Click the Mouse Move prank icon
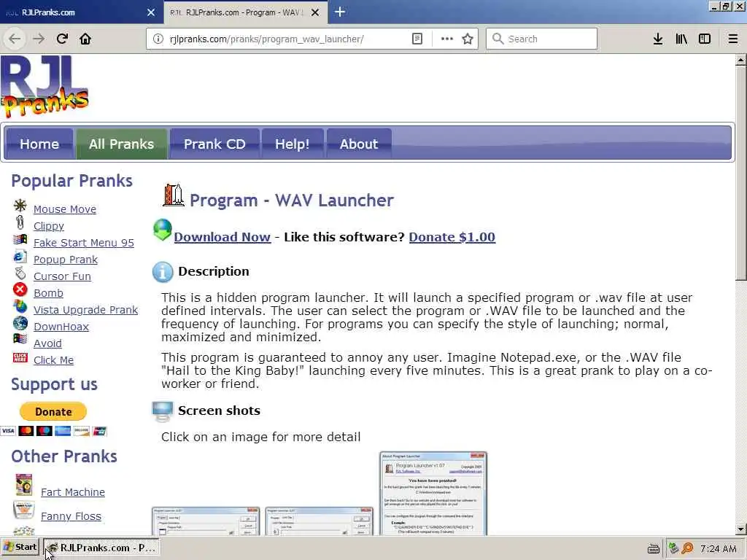 (x=20, y=206)
